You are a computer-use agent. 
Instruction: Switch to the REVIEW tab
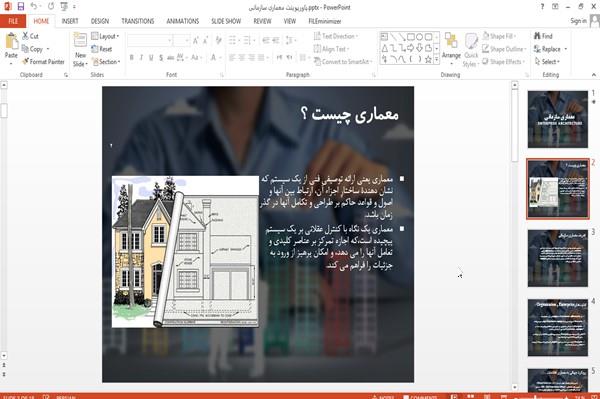pos(262,21)
